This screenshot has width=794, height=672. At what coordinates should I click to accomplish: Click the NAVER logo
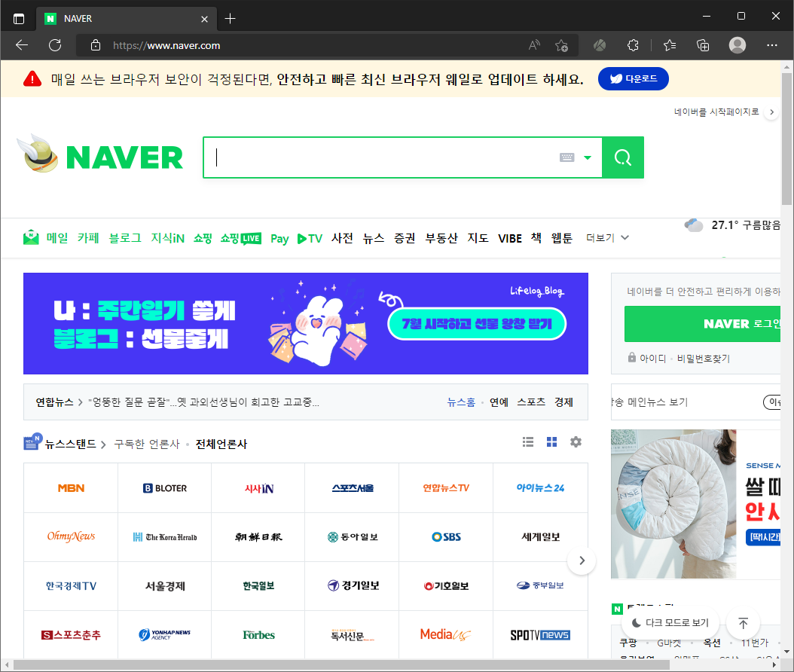click(x=124, y=157)
